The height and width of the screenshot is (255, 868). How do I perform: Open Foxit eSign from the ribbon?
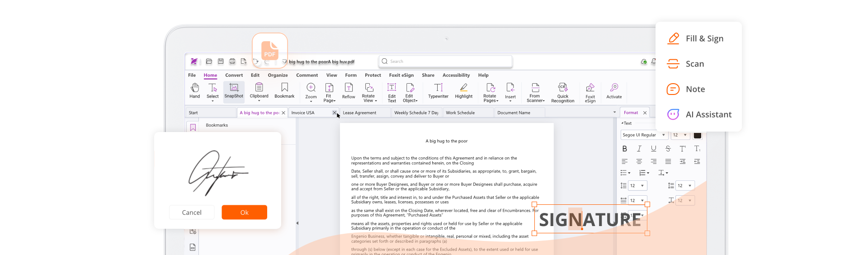pos(590,92)
